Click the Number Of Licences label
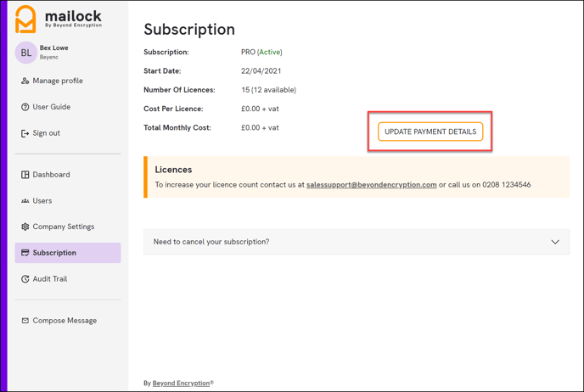 [x=179, y=90]
